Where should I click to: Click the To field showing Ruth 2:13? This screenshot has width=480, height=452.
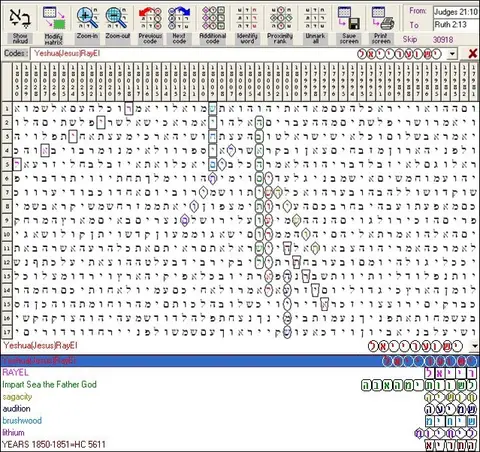456,25
